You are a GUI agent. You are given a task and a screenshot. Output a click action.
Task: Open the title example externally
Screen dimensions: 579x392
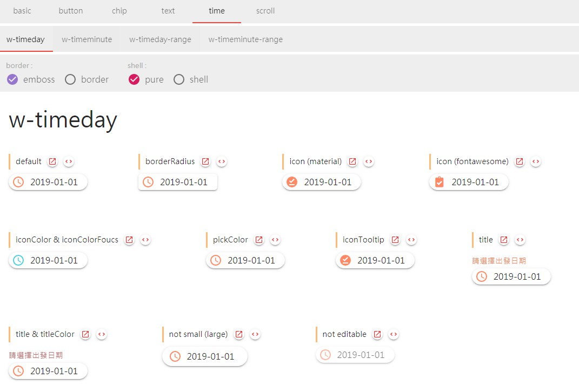504,240
